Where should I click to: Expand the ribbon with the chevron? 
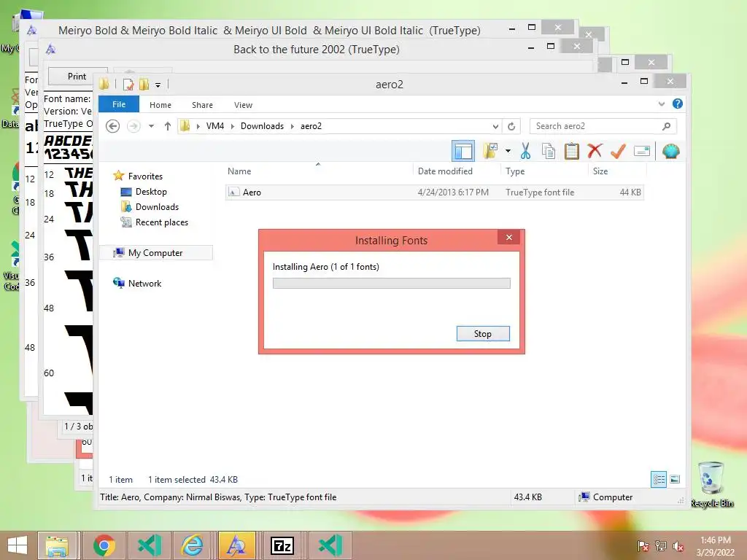(661, 104)
